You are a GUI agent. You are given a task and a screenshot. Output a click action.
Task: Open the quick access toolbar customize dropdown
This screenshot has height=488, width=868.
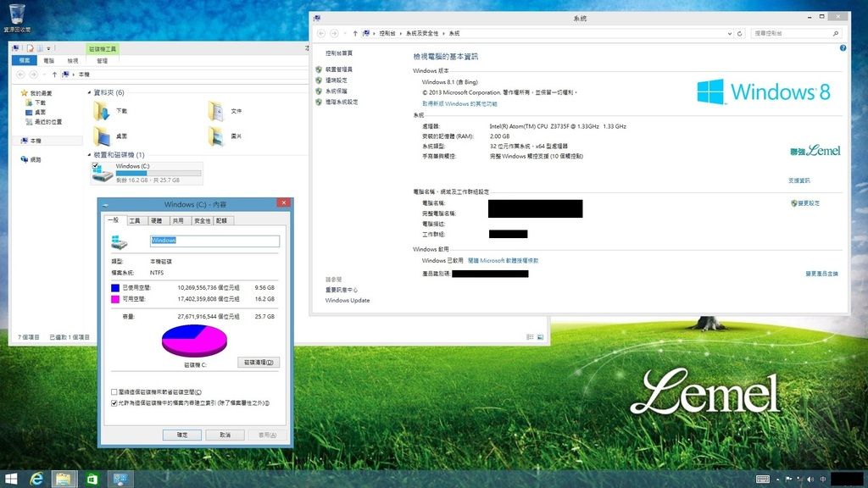(48, 48)
